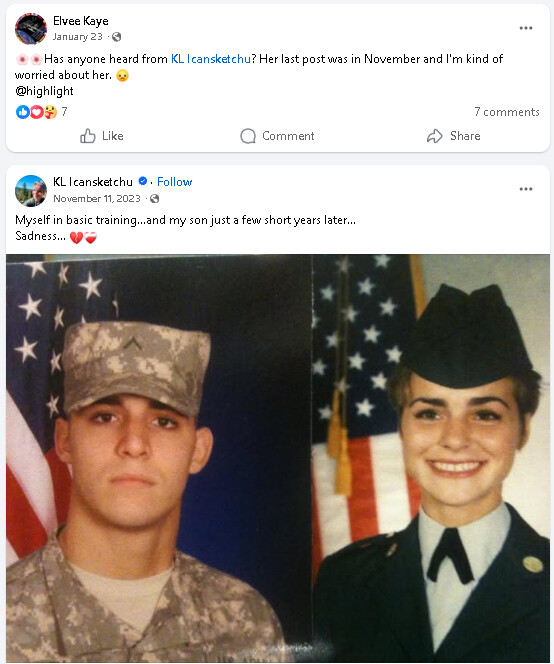Screen dimensions: 554x664
Task: Open the 7 comments link
Action: [507, 112]
